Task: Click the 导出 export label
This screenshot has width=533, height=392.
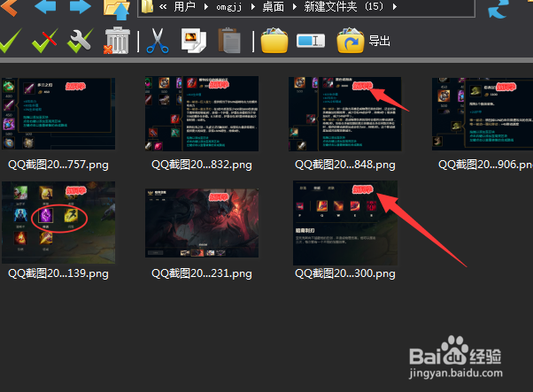Action: click(x=379, y=41)
